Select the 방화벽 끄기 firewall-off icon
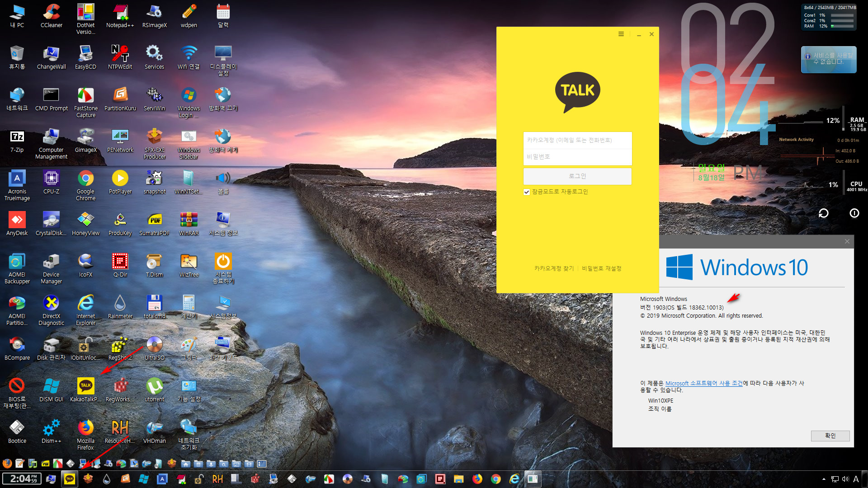Screen dimensions: 868x488 click(223, 99)
